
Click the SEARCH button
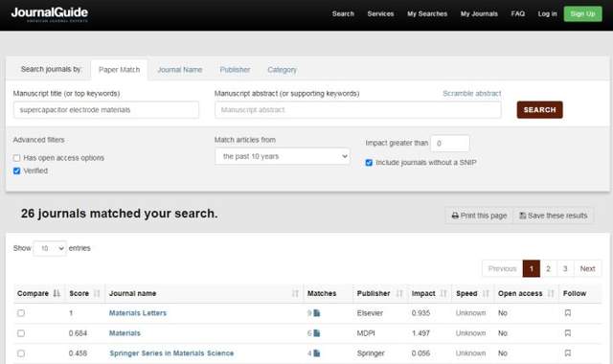[x=540, y=110]
